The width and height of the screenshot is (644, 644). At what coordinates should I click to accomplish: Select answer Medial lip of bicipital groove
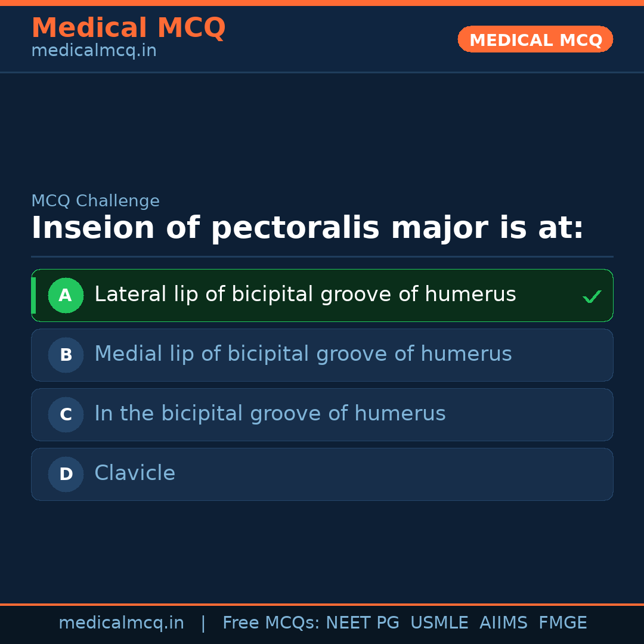point(303,354)
